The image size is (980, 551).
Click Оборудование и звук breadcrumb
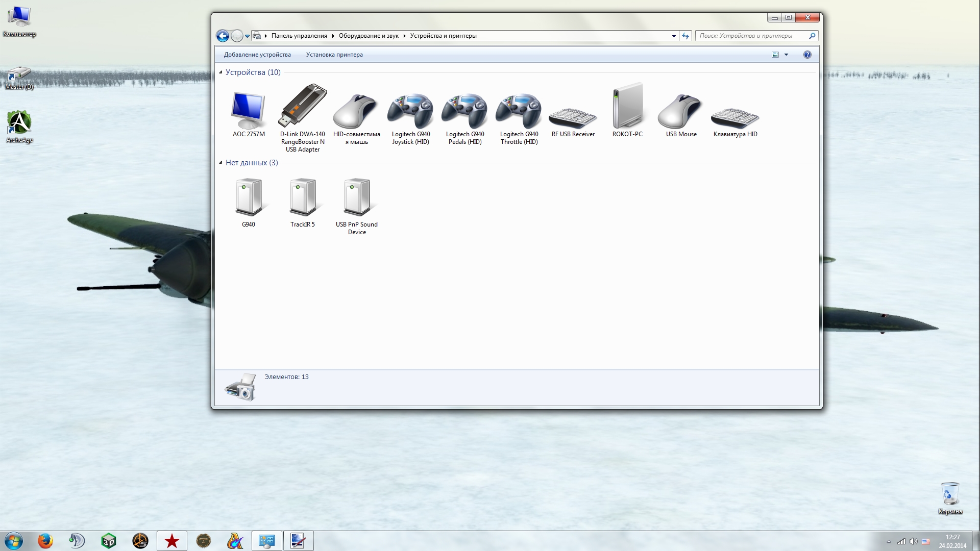click(369, 36)
